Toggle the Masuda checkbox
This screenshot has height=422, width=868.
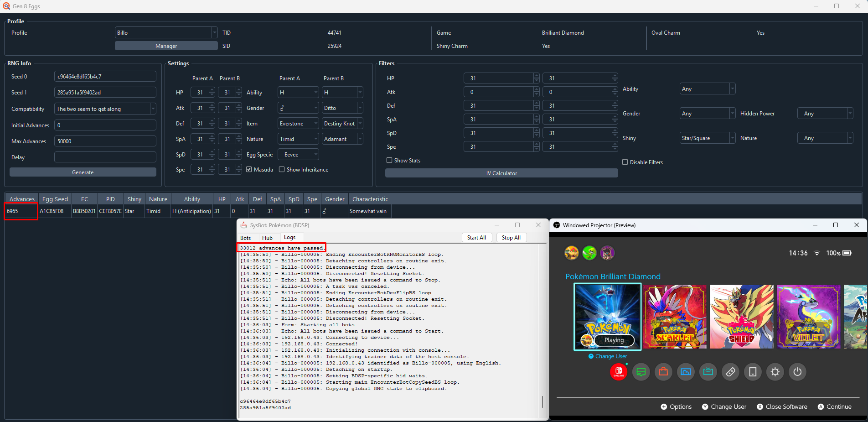[x=249, y=169]
